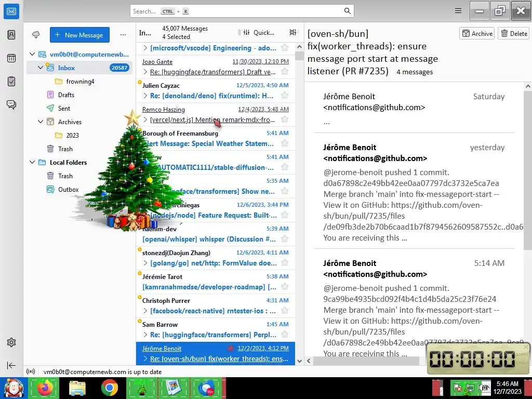Screen dimensions: 532x399
Task: Launch Chrome from the taskbar
Action: pos(109,388)
